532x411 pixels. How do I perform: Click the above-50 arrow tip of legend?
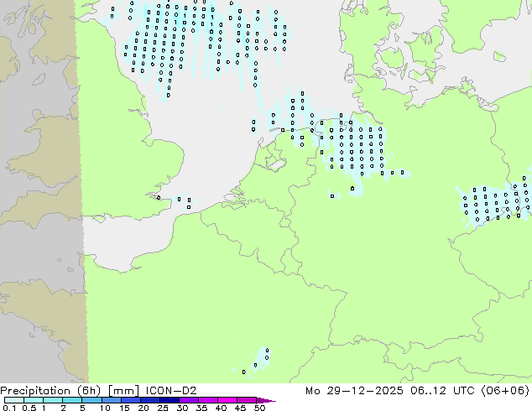[x=266, y=400]
